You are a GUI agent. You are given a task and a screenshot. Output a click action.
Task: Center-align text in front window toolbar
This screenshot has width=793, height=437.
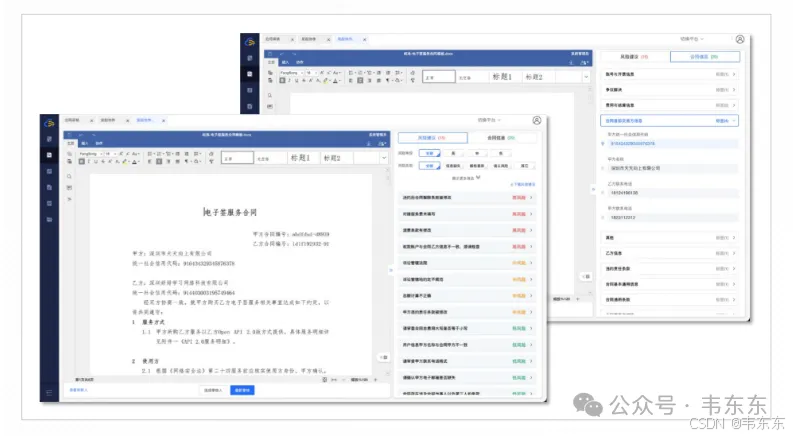159,162
